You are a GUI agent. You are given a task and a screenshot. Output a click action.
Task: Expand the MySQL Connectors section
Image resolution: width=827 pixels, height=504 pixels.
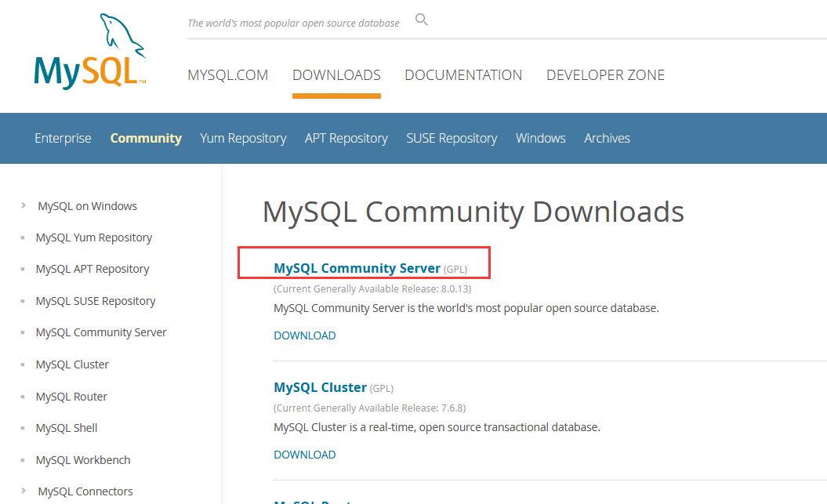coord(85,491)
